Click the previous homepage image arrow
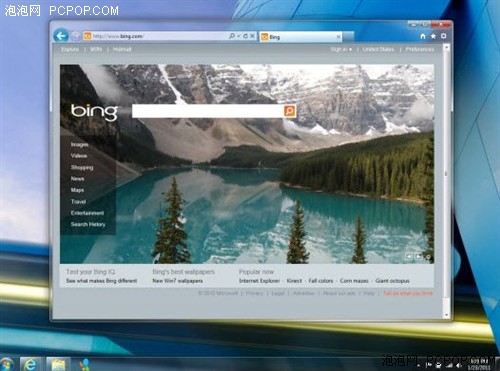The image size is (500, 371). (x=409, y=256)
